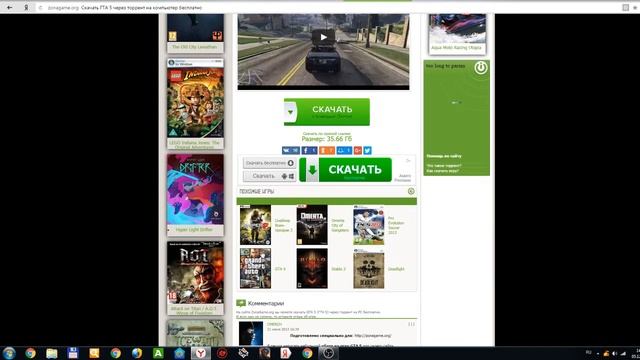Open the Diablo 3 game cover
The width and height of the screenshot is (640, 360).
pyautogui.click(x=312, y=269)
